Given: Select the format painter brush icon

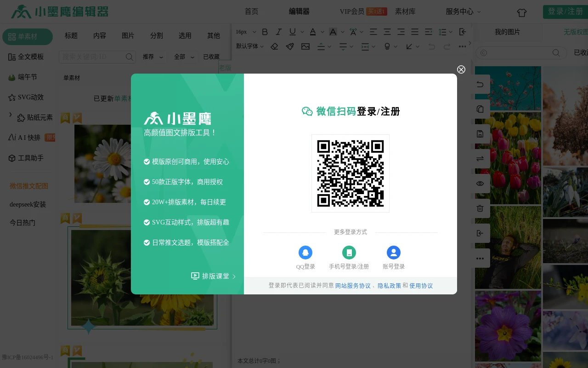Looking at the screenshot, I should (x=290, y=46).
